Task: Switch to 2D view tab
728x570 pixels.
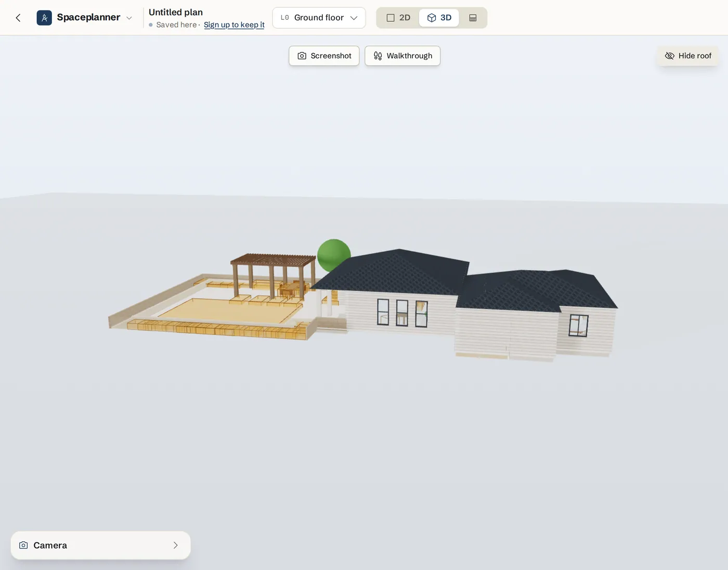Action: 398,18
